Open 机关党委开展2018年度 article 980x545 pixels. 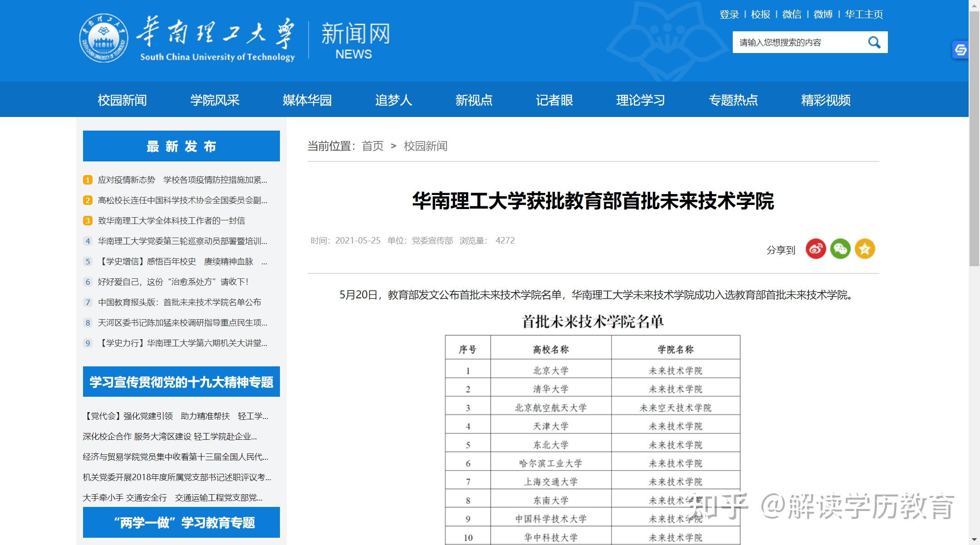click(177, 477)
